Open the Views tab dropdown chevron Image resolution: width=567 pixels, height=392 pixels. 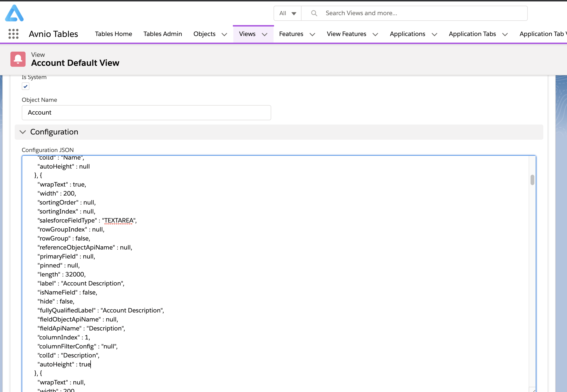265,34
